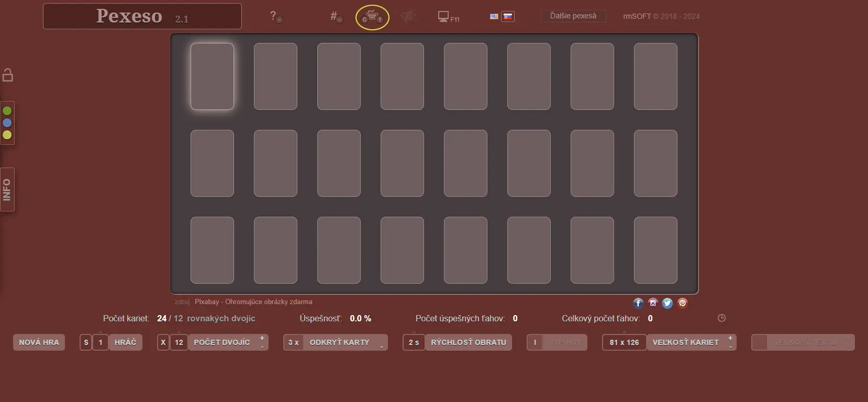The image size is (868, 402).
Task: Choose the green color theme circle
Action: pos(7,111)
